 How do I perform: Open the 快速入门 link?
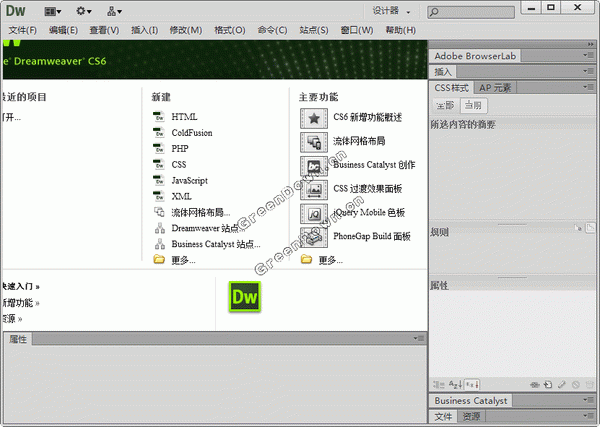[x=21, y=286]
